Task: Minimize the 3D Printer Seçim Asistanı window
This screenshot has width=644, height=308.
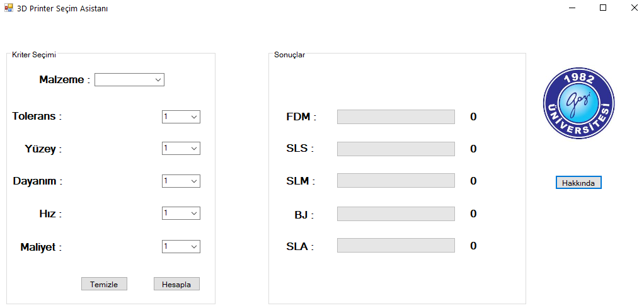Action: pos(572,8)
